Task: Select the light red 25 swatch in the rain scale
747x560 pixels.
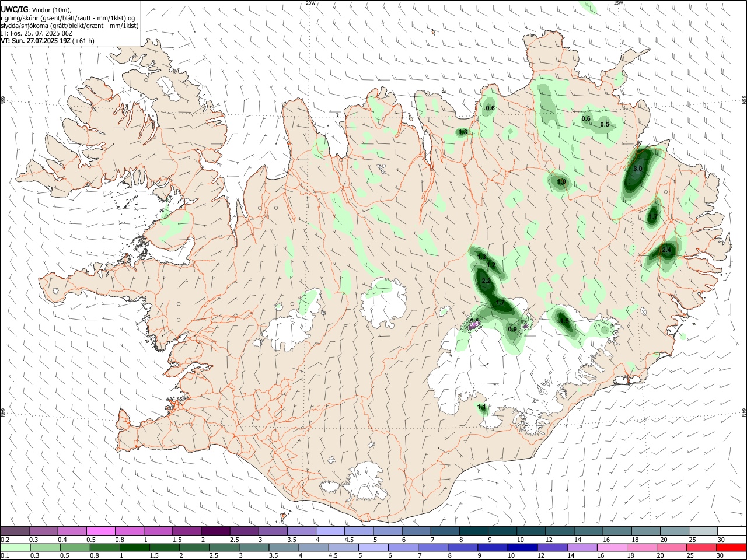Action: pyautogui.click(x=701, y=548)
